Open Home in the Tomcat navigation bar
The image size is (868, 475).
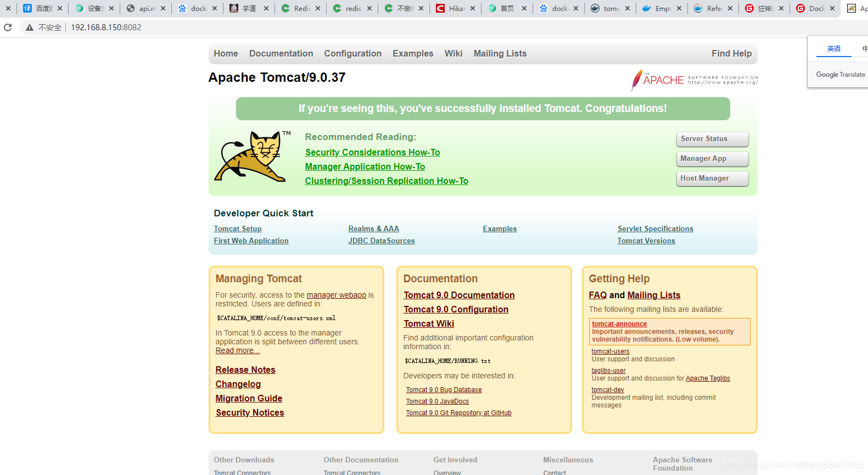pyautogui.click(x=226, y=53)
